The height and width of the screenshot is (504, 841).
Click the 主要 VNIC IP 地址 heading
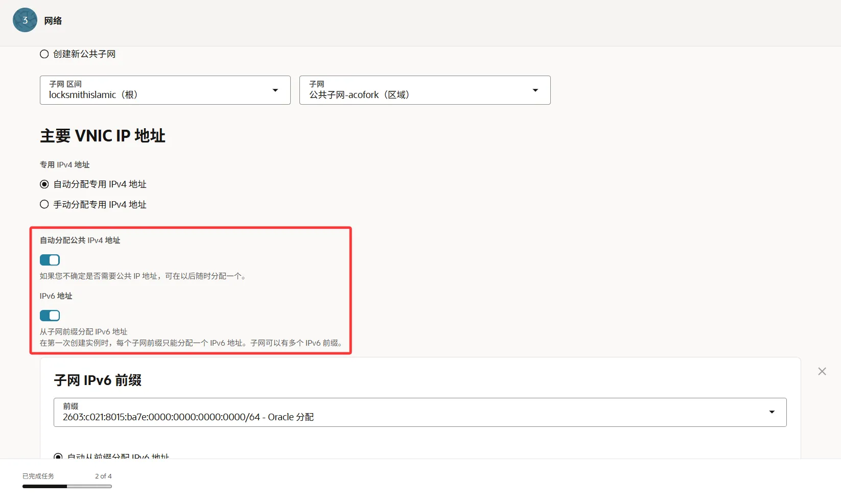click(103, 136)
